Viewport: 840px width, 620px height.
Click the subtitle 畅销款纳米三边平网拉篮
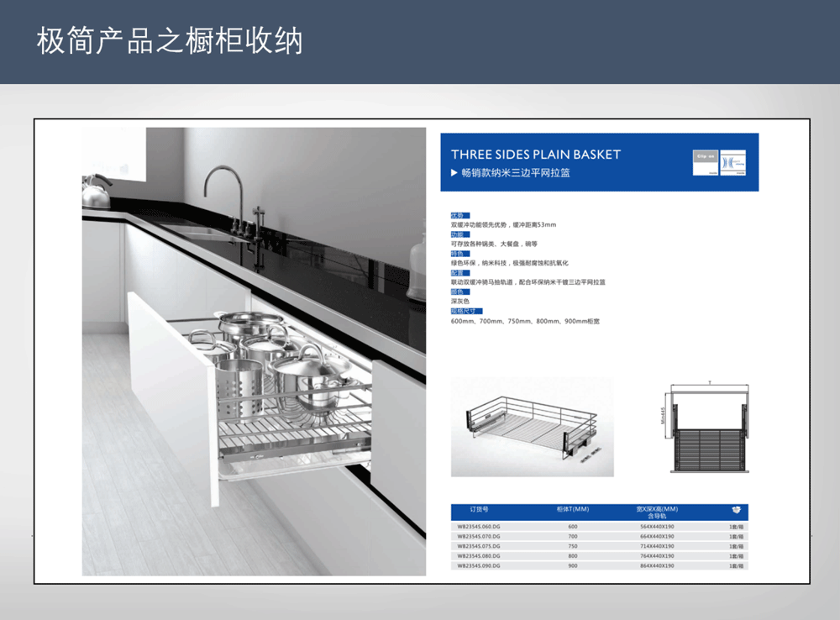click(x=516, y=172)
